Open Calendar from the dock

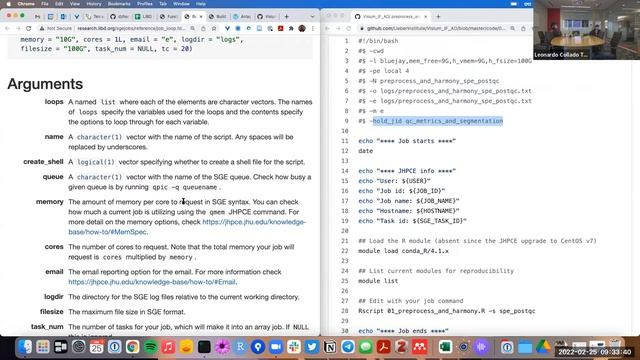97,347
